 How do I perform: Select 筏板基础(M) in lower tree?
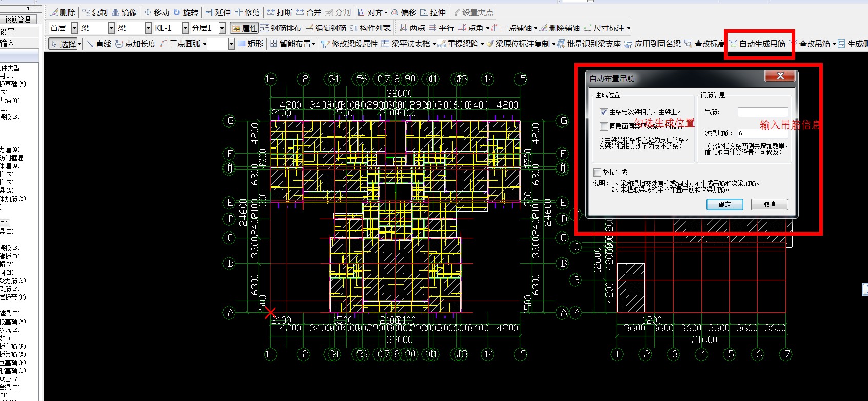[13, 322]
